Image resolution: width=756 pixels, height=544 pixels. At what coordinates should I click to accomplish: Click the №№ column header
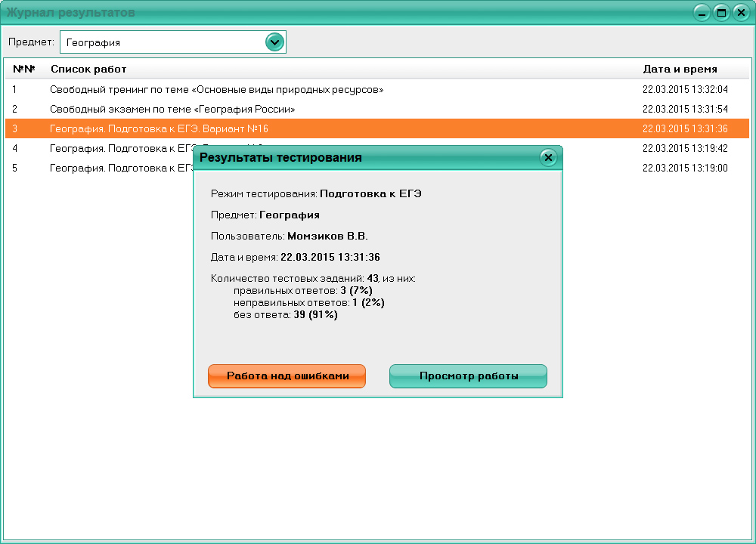click(x=25, y=70)
